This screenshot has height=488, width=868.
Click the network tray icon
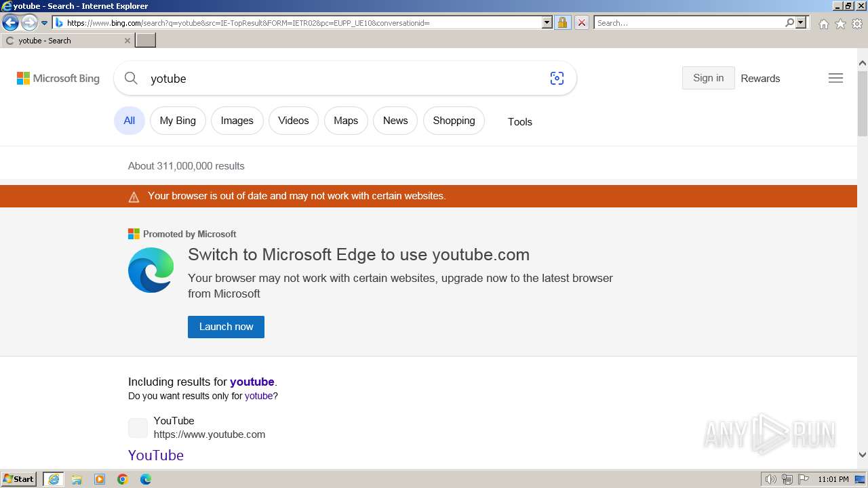pos(787,479)
